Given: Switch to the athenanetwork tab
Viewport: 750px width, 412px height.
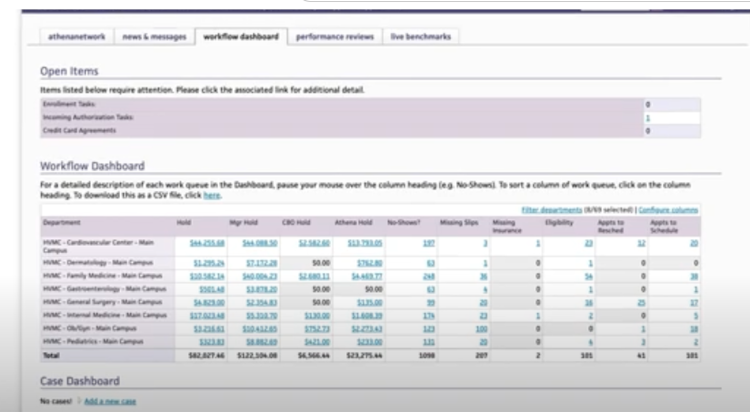Looking at the screenshot, I should coord(77,37).
